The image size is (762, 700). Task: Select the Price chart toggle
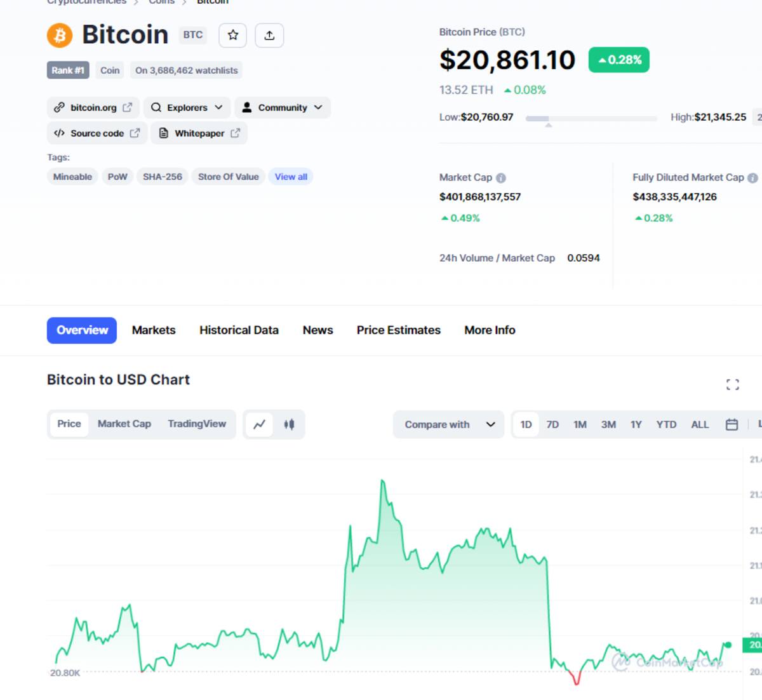pos(69,424)
